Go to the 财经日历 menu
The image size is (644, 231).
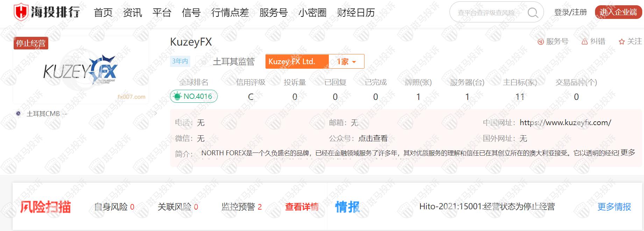[x=356, y=13]
